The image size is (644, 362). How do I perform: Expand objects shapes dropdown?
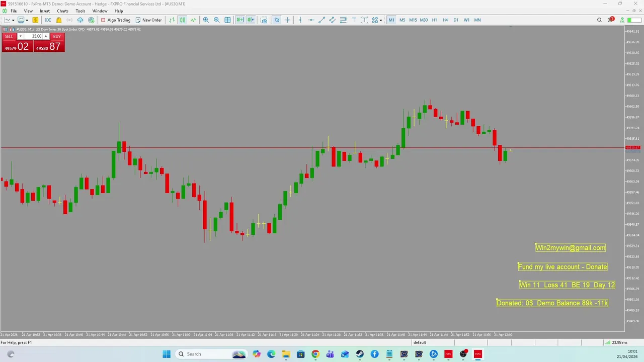pos(381,20)
